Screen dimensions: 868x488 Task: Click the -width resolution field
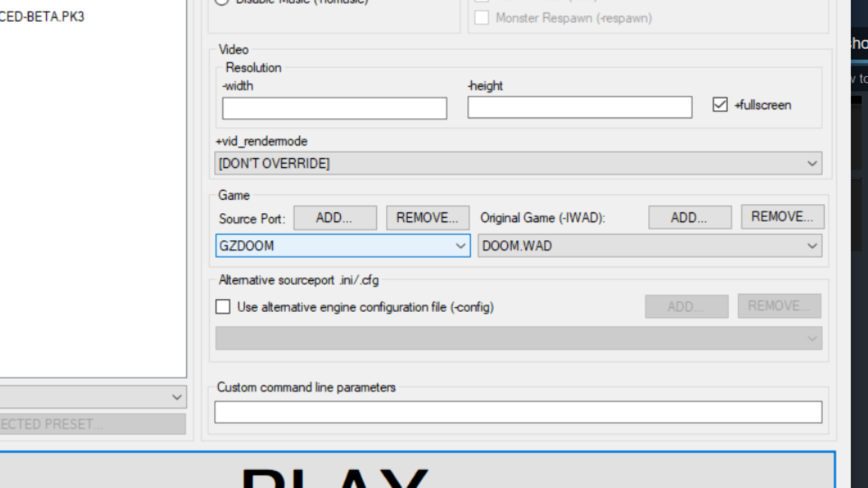[335, 108]
